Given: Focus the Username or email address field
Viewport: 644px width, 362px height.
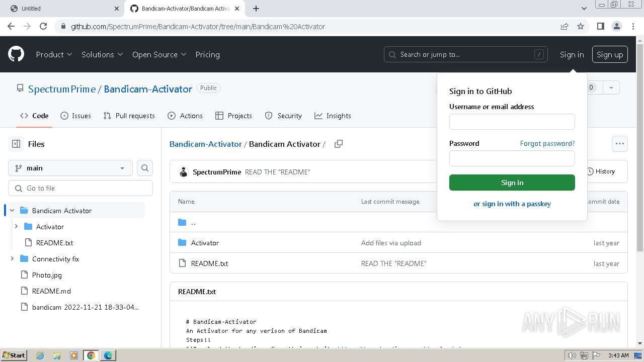Looking at the screenshot, I should point(512,122).
